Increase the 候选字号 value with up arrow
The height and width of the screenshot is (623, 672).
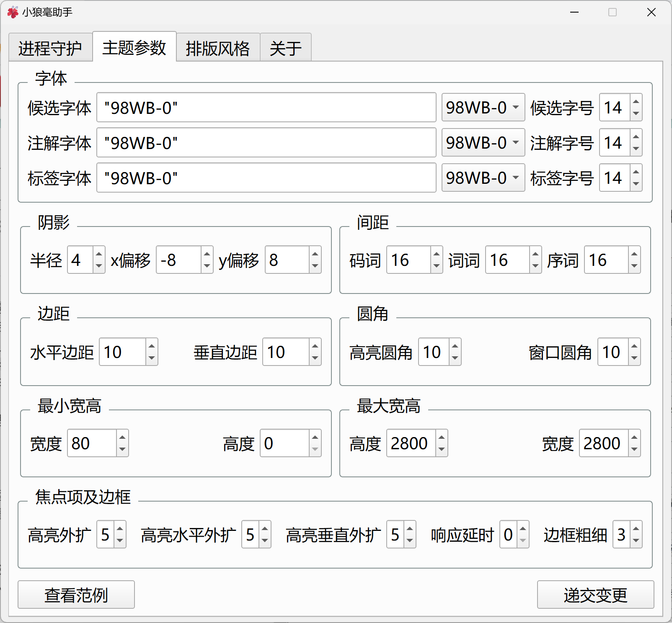pos(636,102)
